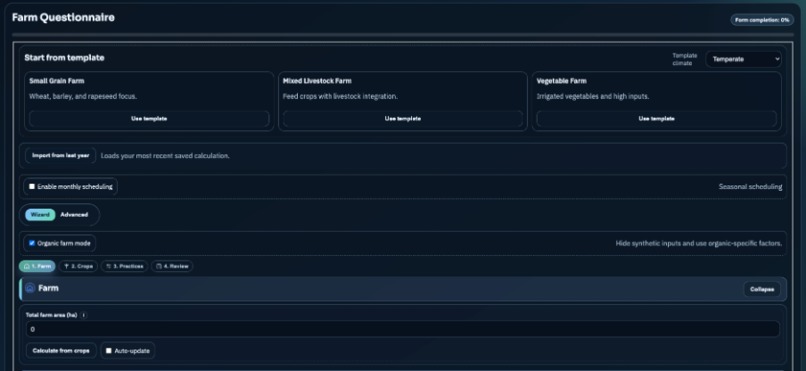Click the Seasonal scheduling label

(750, 187)
